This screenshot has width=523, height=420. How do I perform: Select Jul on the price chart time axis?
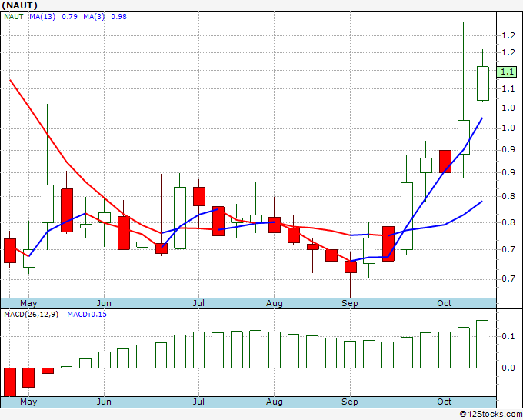[x=198, y=303]
